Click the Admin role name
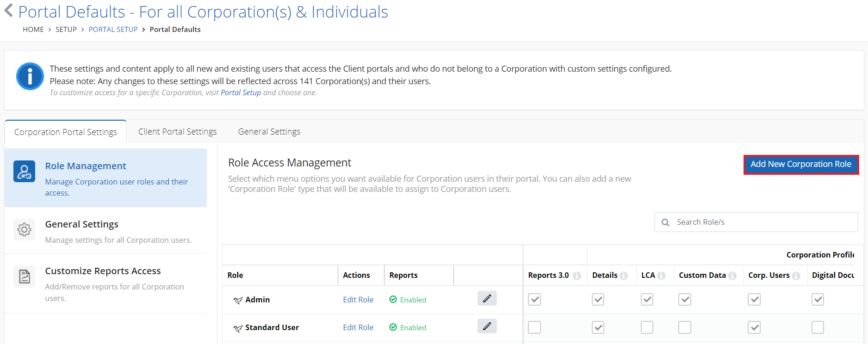868x344 pixels. (258, 300)
